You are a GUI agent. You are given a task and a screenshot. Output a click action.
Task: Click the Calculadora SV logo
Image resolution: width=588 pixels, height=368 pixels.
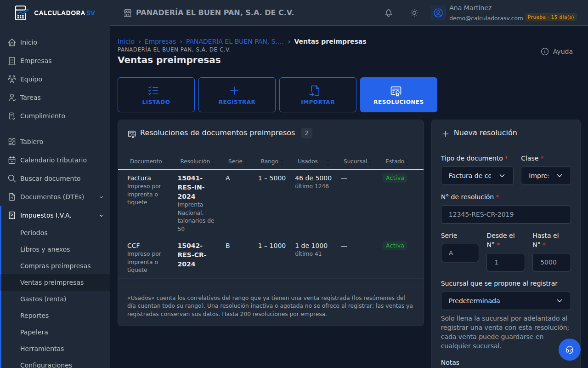coord(55,13)
